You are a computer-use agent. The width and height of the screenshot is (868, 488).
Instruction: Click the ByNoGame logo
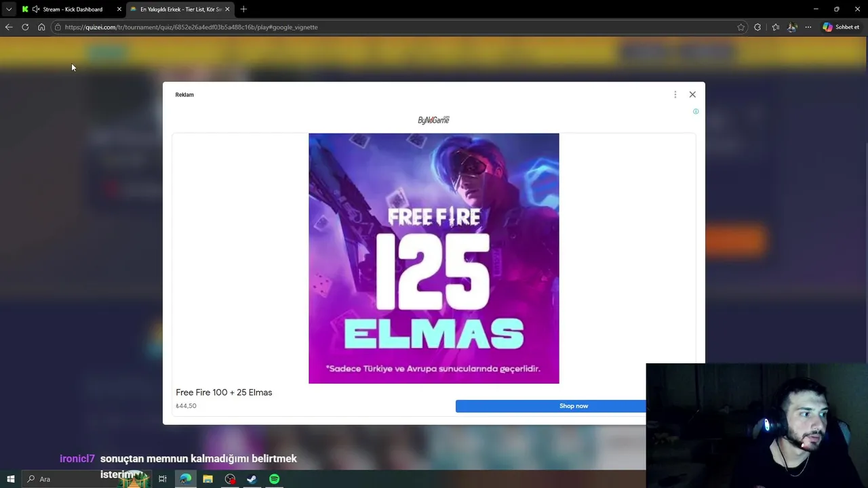[433, 120]
